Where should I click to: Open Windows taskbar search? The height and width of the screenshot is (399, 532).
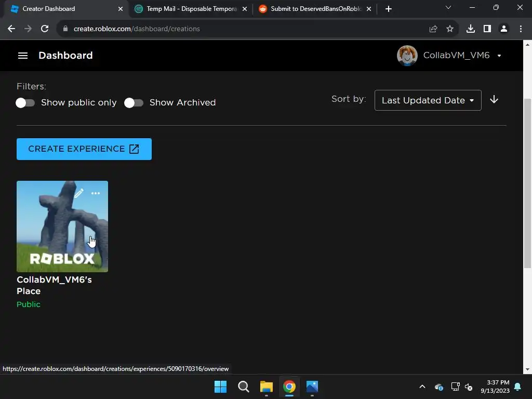(x=243, y=387)
